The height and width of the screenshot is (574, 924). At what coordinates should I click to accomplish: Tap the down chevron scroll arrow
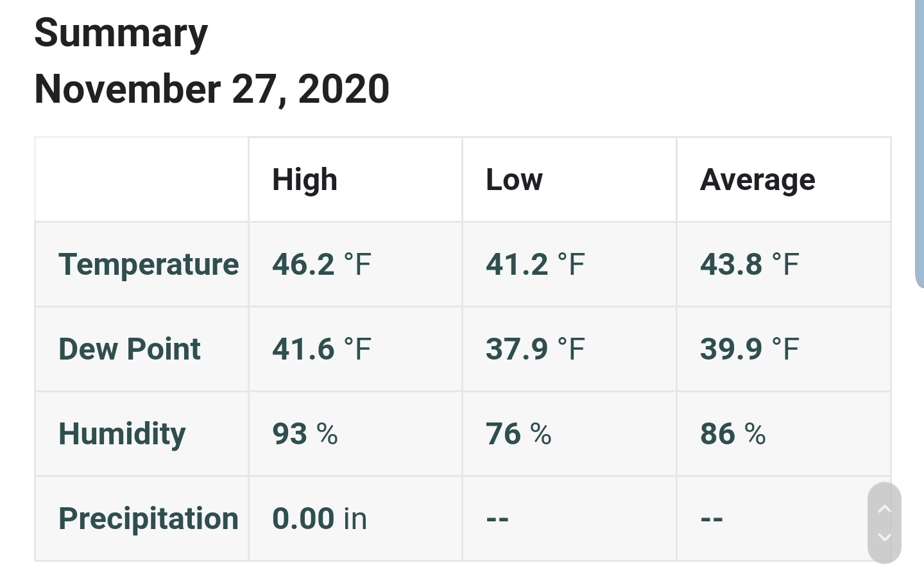click(884, 537)
